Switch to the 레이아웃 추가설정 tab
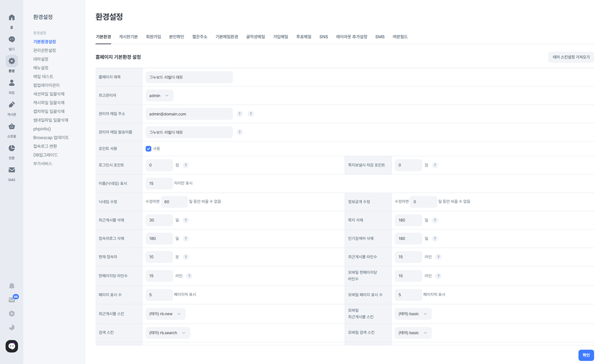 click(352, 37)
